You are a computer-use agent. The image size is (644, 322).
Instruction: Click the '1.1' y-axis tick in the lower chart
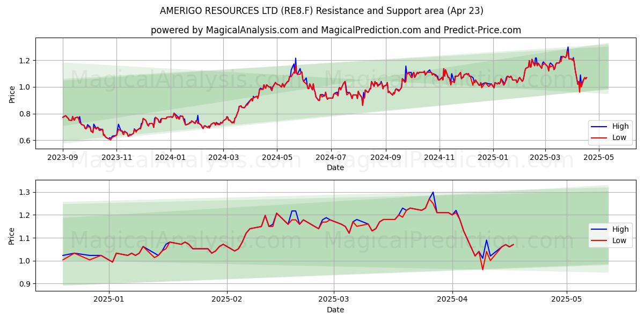pyautogui.click(x=26, y=238)
